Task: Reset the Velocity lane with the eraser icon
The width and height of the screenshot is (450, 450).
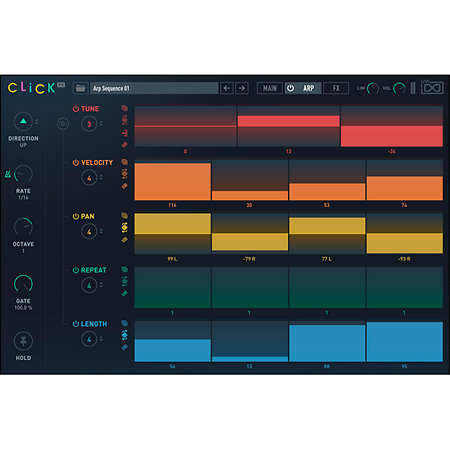Action: 125,186
